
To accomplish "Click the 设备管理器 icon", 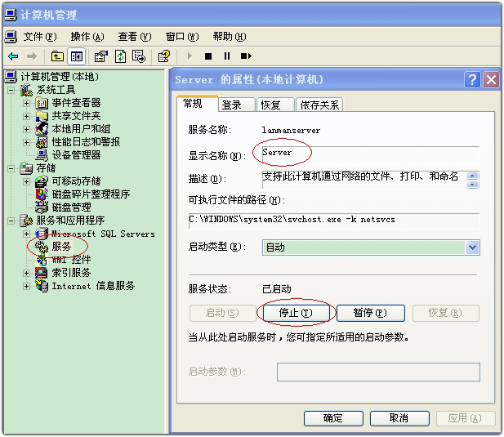I will click(x=42, y=155).
